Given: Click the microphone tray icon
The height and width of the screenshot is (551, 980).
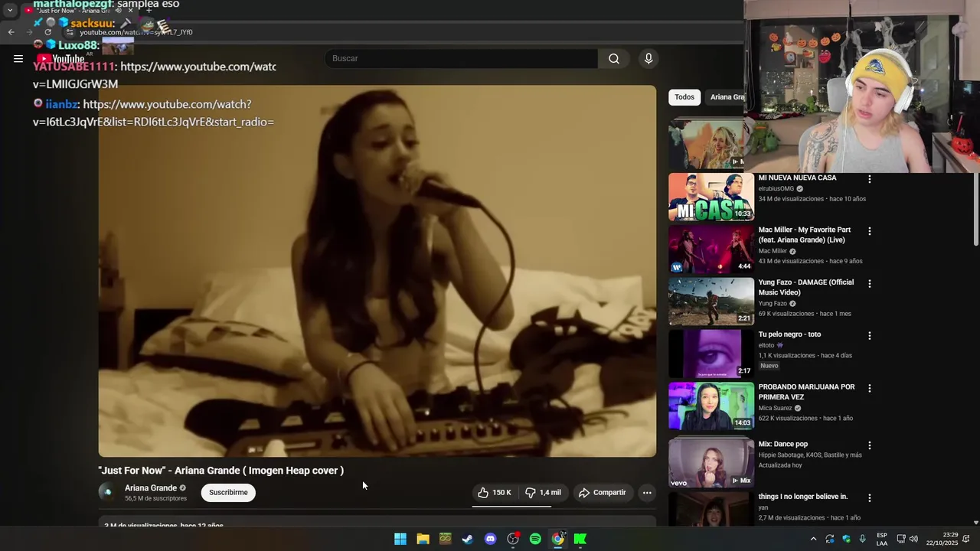Looking at the screenshot, I should click(x=863, y=539).
